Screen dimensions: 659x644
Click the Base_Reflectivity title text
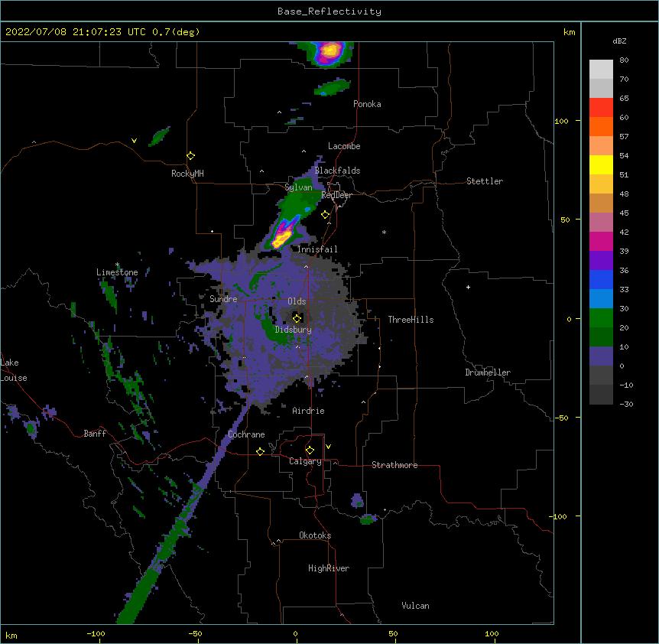(x=329, y=11)
